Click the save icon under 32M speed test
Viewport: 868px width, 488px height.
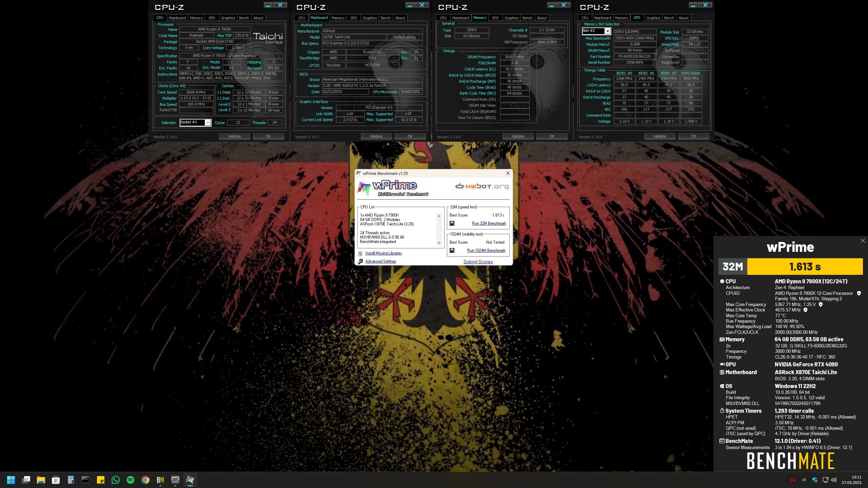[452, 223]
